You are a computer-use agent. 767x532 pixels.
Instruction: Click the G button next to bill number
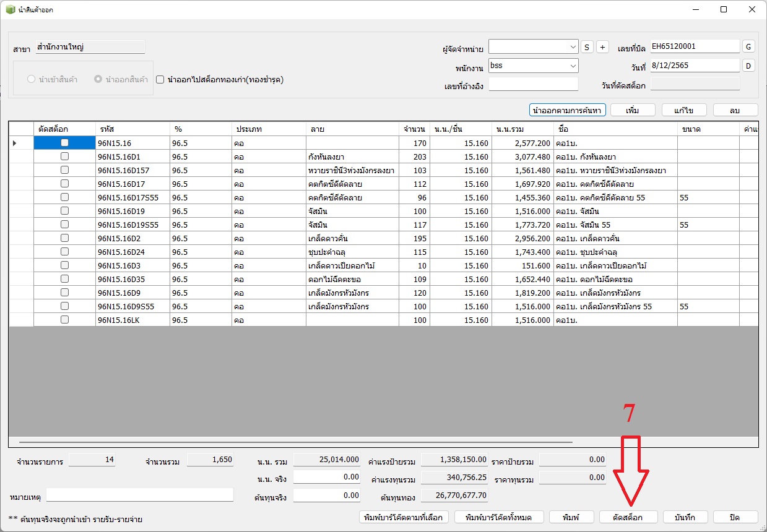pyautogui.click(x=748, y=46)
